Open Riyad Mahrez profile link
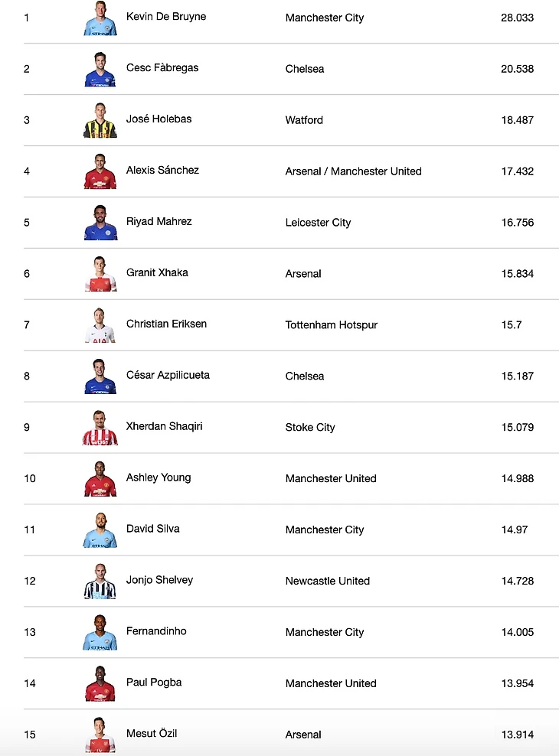The height and width of the screenshot is (756, 559). tap(159, 221)
